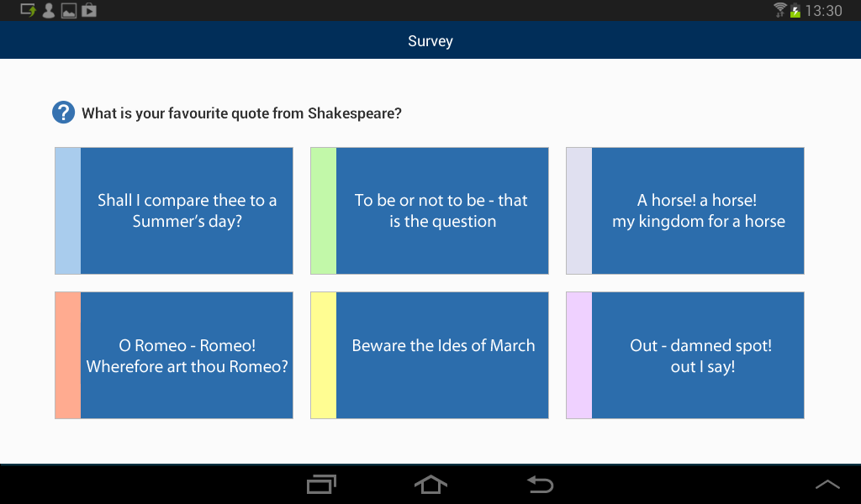Viewport: 861px width, 504px height.
Task: Click the Survey title bar text
Action: [430, 41]
